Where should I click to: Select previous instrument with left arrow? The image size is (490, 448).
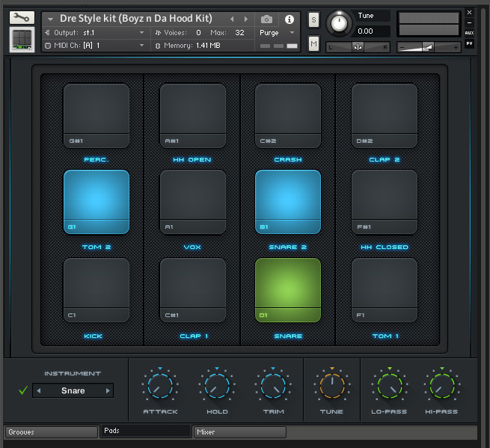point(39,390)
